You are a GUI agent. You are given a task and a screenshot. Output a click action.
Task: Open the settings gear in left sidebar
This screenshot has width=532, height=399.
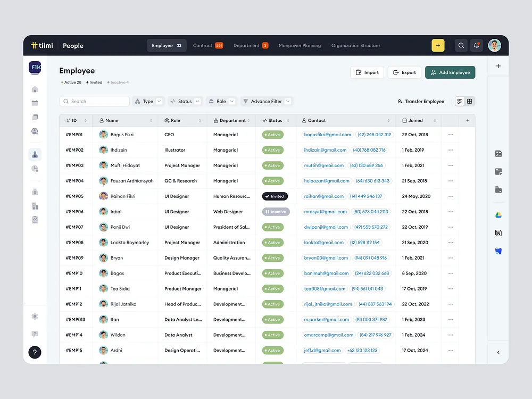35,316
